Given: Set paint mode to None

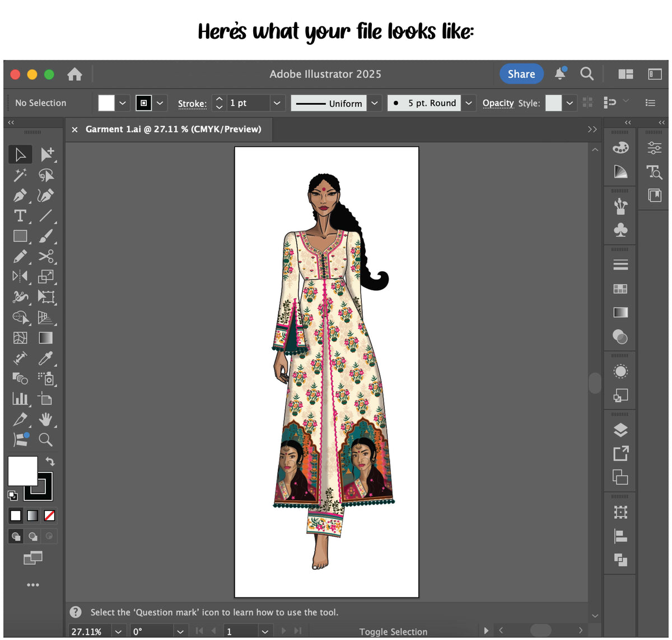Looking at the screenshot, I should click(x=49, y=516).
